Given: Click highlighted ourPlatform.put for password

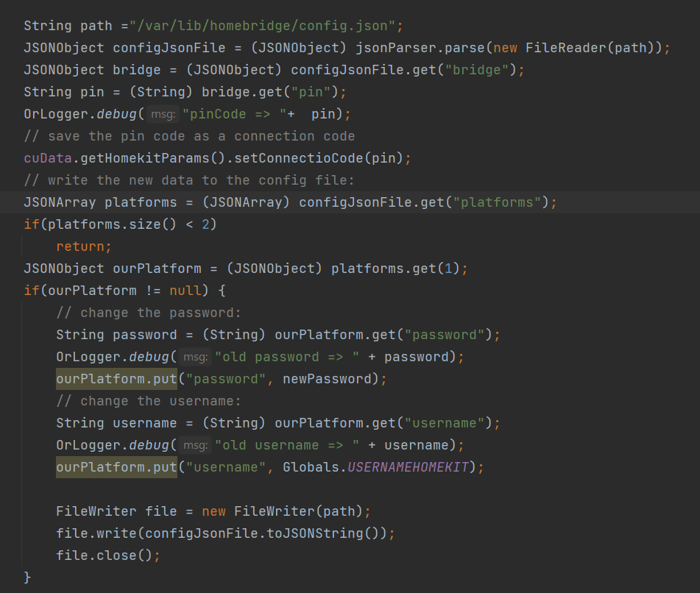Looking at the screenshot, I should pos(116,379).
